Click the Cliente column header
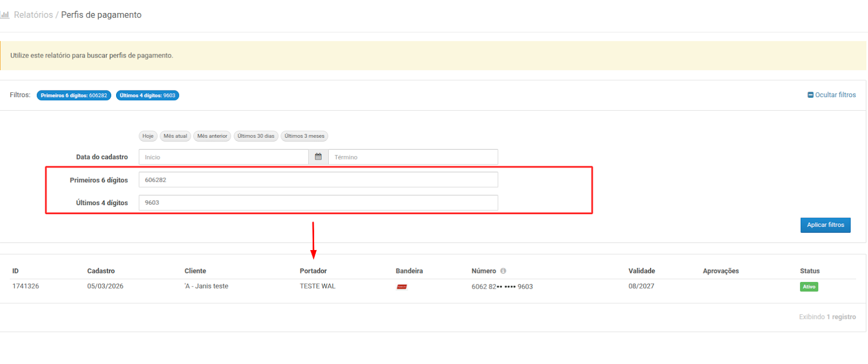This screenshot has height=364, width=868. coord(195,271)
